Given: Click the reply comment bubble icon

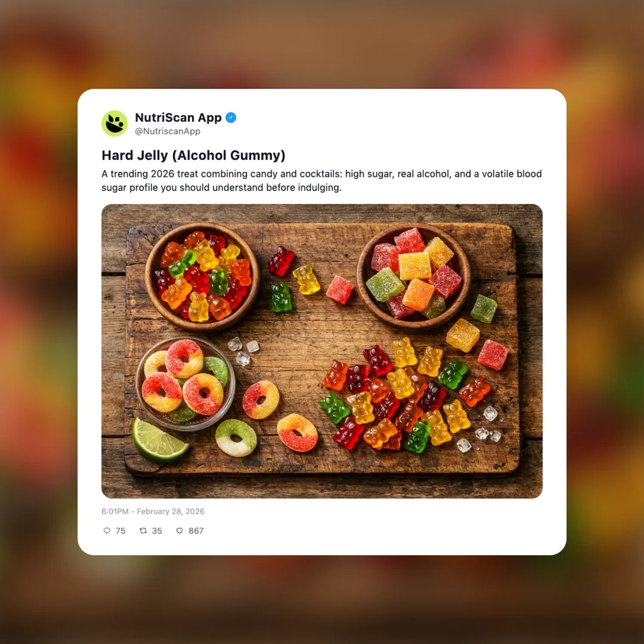Looking at the screenshot, I should 107,531.
